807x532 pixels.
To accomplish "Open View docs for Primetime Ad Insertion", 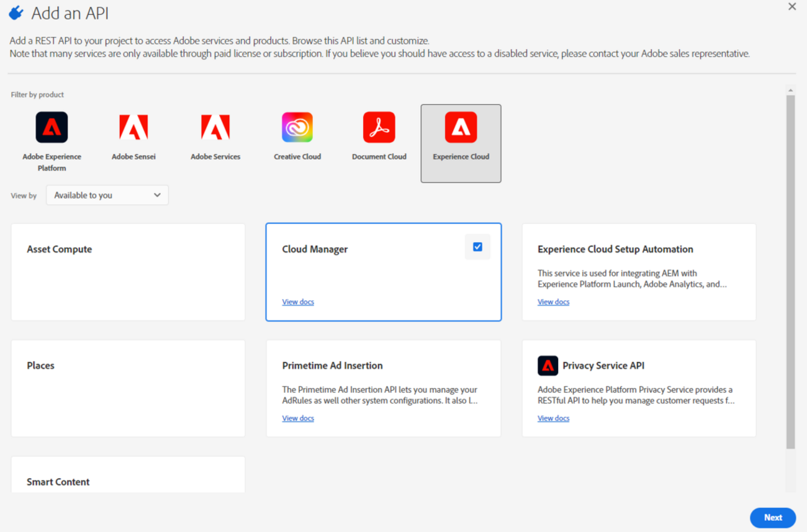I will 298,418.
